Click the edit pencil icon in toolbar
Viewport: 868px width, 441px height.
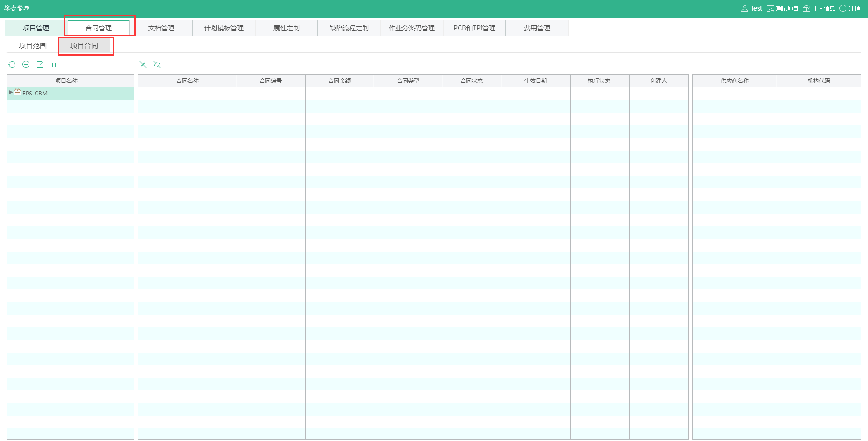pyautogui.click(x=40, y=65)
